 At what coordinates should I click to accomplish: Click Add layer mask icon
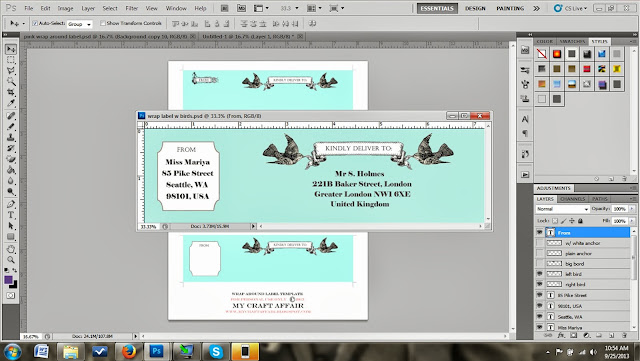[x=574, y=335]
